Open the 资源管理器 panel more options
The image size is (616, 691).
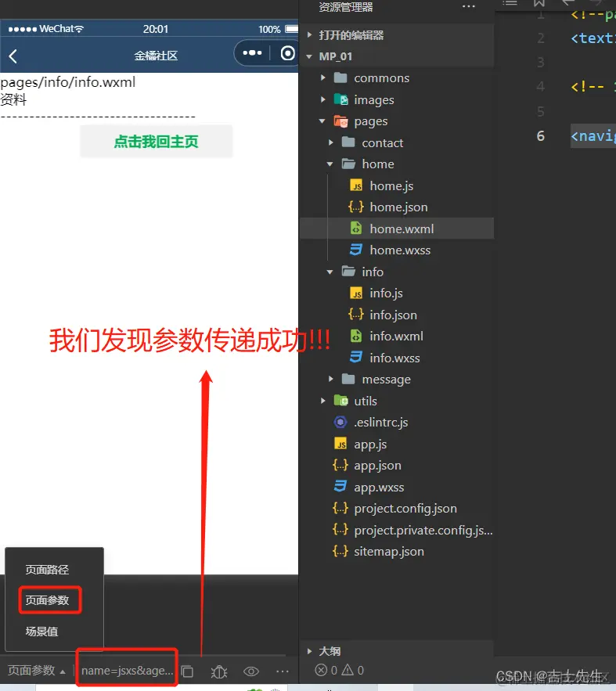coord(469,6)
